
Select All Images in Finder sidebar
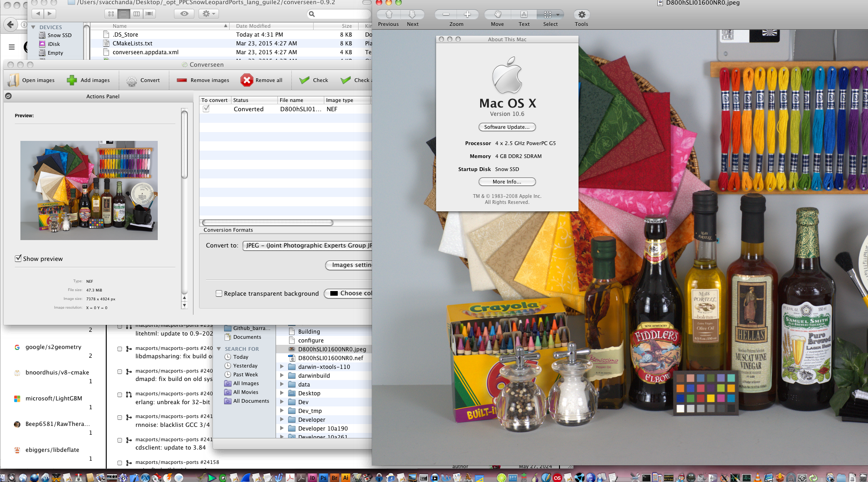[246, 383]
